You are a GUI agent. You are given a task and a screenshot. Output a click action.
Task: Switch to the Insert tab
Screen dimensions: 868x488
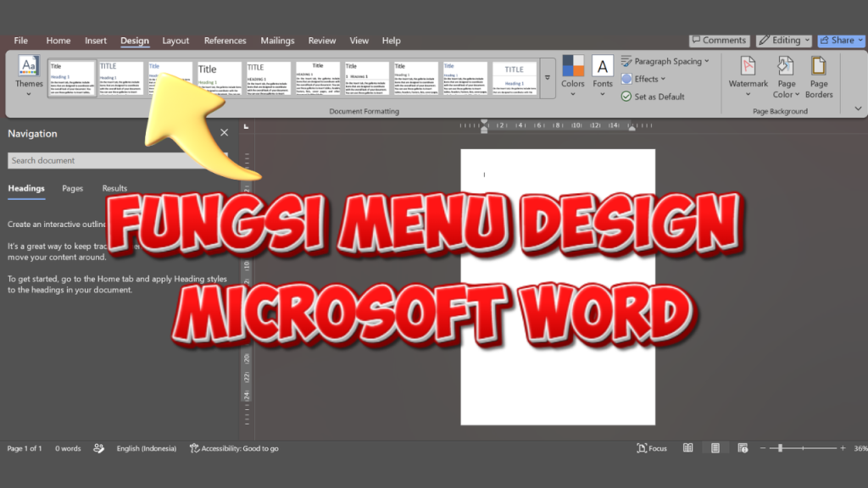pyautogui.click(x=95, y=41)
